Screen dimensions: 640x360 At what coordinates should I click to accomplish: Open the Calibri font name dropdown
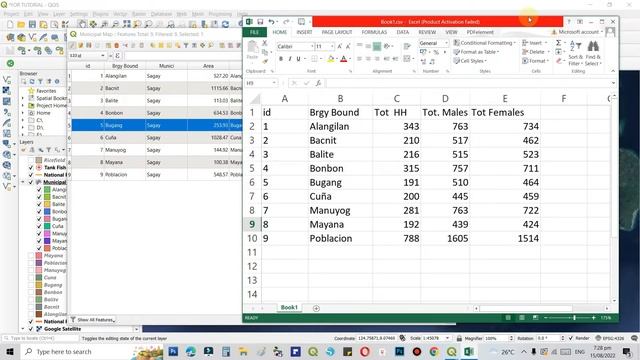[312, 47]
